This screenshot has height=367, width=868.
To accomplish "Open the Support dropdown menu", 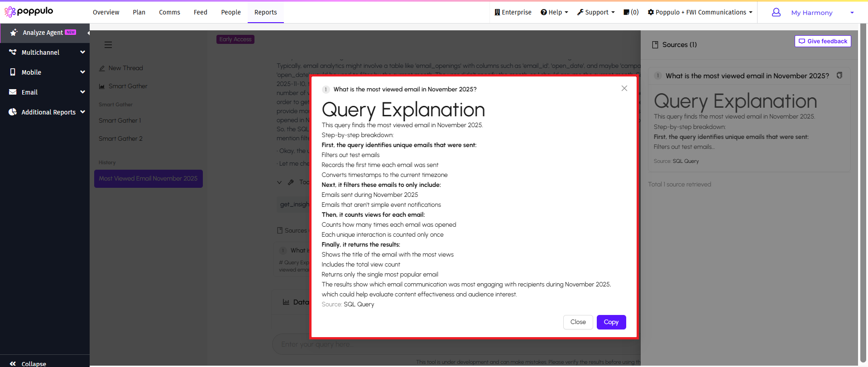I will pos(596,12).
